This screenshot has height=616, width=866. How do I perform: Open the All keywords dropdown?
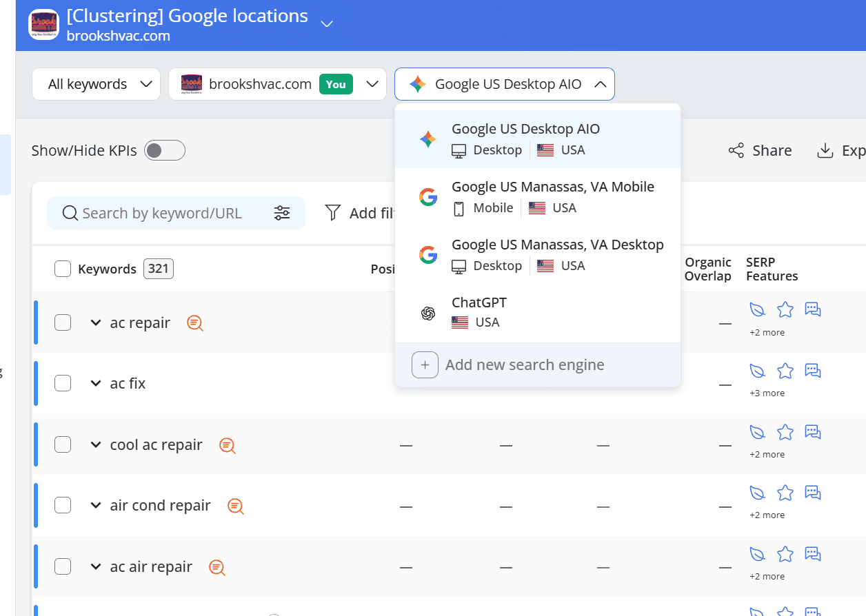[96, 84]
